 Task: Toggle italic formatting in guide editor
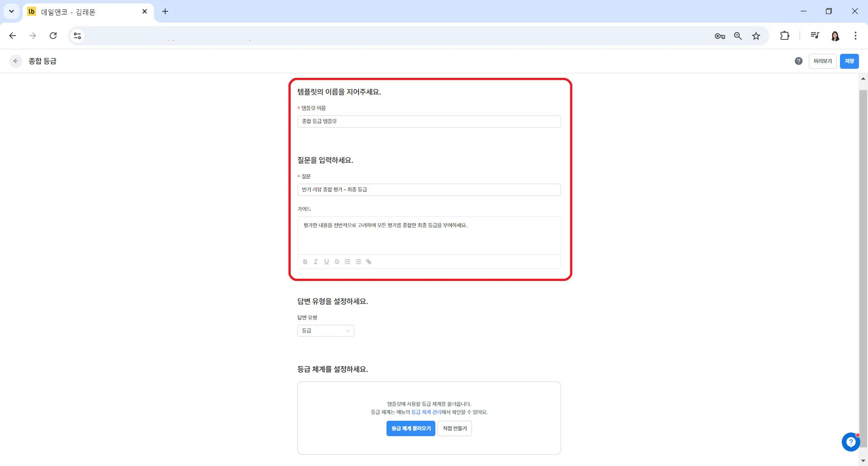[x=316, y=262]
